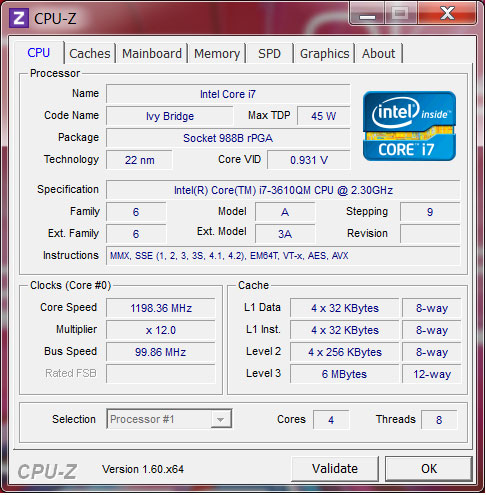Click the Intel Core i7 logo badge
Image resolution: width=486 pixels, height=495 pixels.
tap(409, 126)
